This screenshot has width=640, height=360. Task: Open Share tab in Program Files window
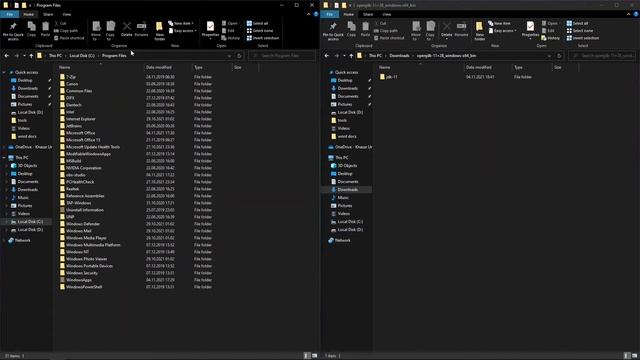tap(48, 14)
